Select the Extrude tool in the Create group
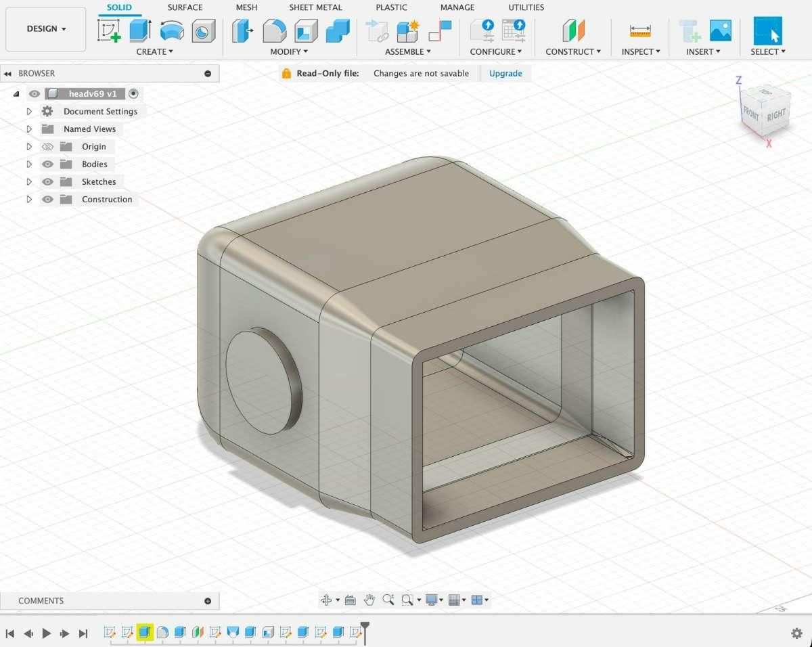This screenshot has height=647, width=812. coord(140,30)
